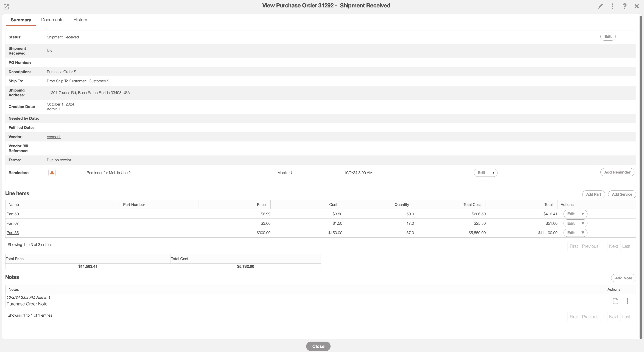Click the document icon on Purchase Order Note
The height and width of the screenshot is (352, 644).
tap(615, 301)
